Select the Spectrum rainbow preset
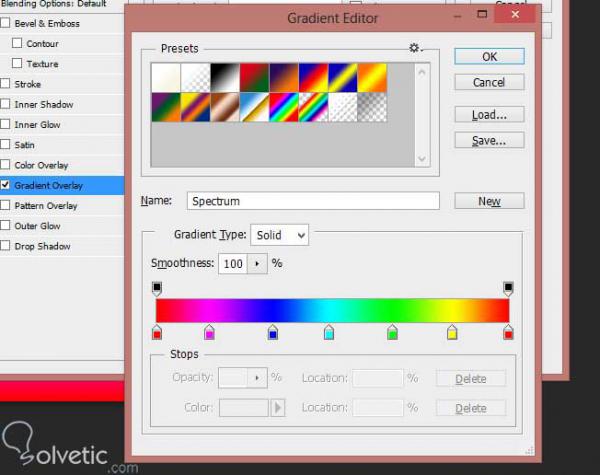600x475 pixels. click(x=284, y=107)
